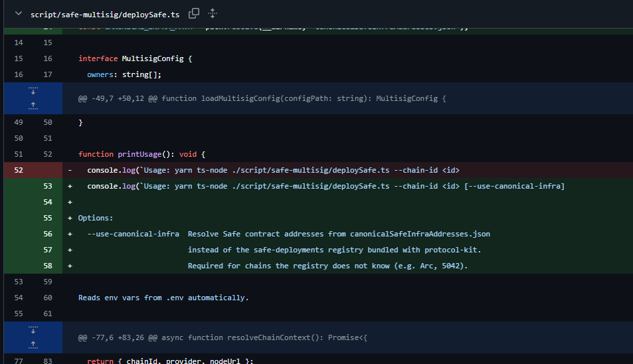Click new line number 53 of added row

pyautogui.click(x=48, y=186)
